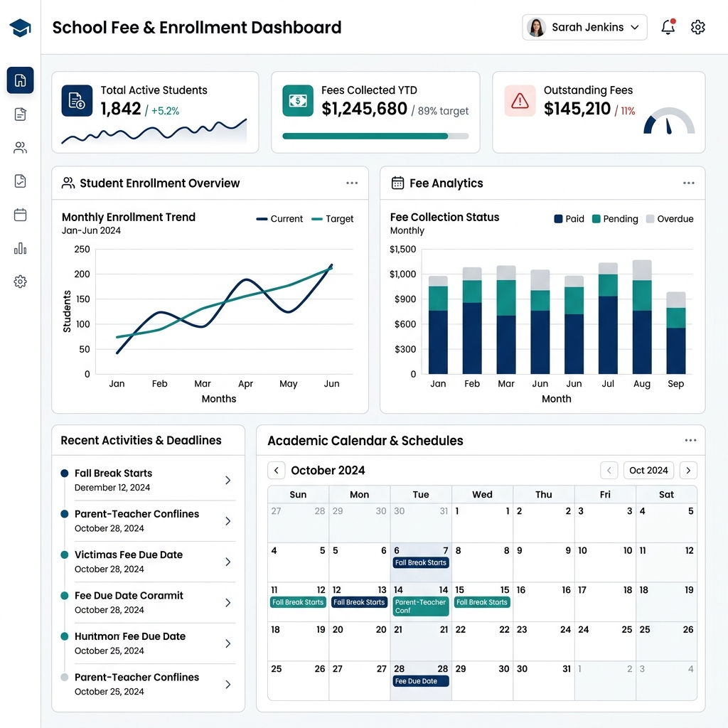Open the home dashboard sidebar icon
This screenshot has width=728, height=728.
point(20,80)
